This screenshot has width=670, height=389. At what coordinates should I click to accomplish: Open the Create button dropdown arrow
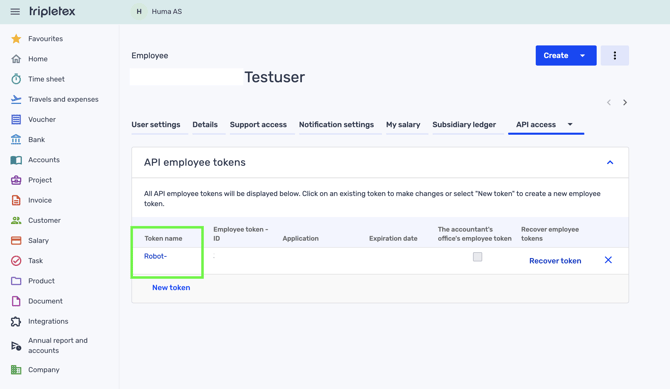pos(582,56)
